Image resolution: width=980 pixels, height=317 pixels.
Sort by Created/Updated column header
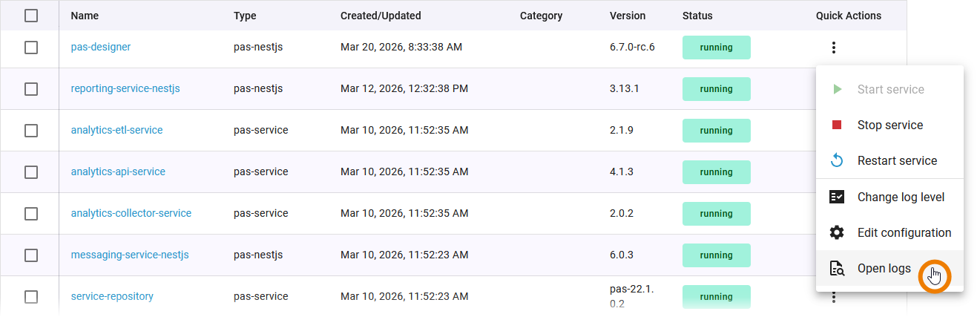(381, 16)
